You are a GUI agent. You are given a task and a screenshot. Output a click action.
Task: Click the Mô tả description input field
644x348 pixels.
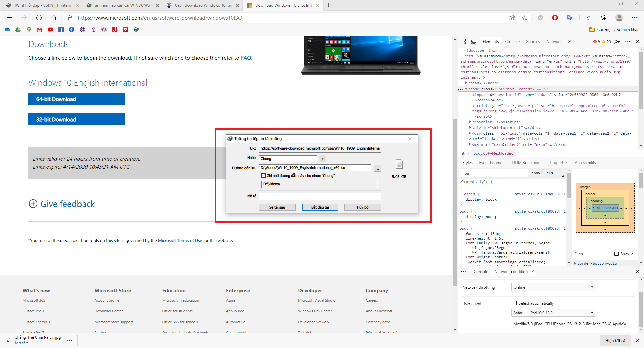pos(320,196)
